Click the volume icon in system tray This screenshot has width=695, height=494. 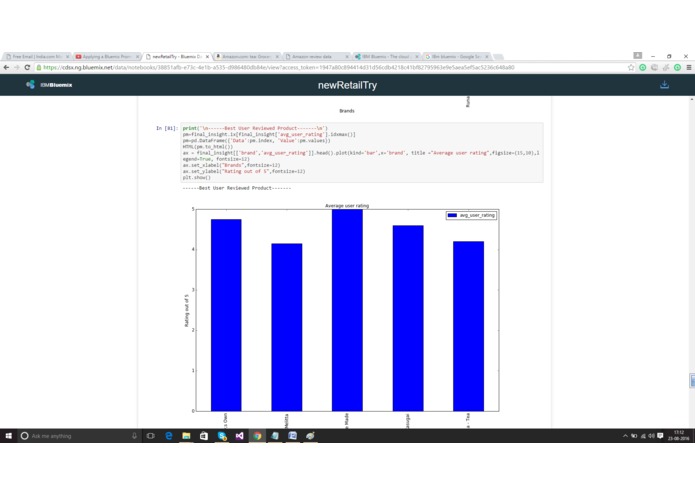[651, 436]
